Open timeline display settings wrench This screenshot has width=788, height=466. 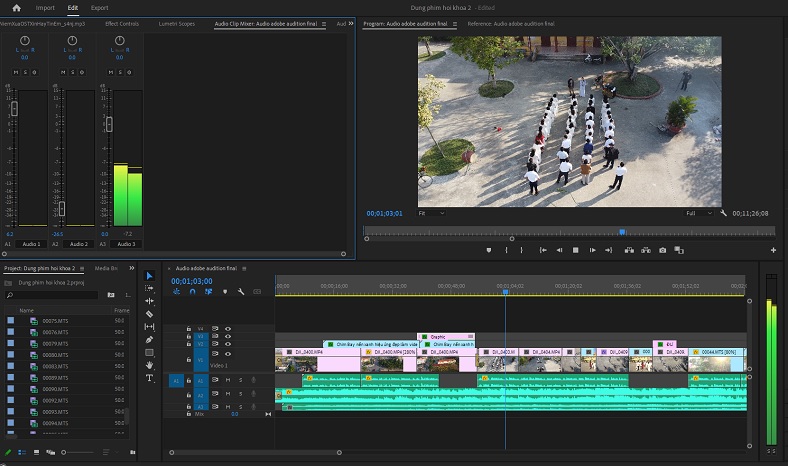click(x=240, y=292)
